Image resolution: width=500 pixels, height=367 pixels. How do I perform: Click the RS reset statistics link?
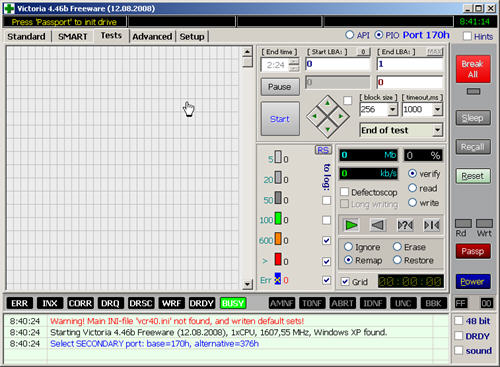(x=323, y=150)
